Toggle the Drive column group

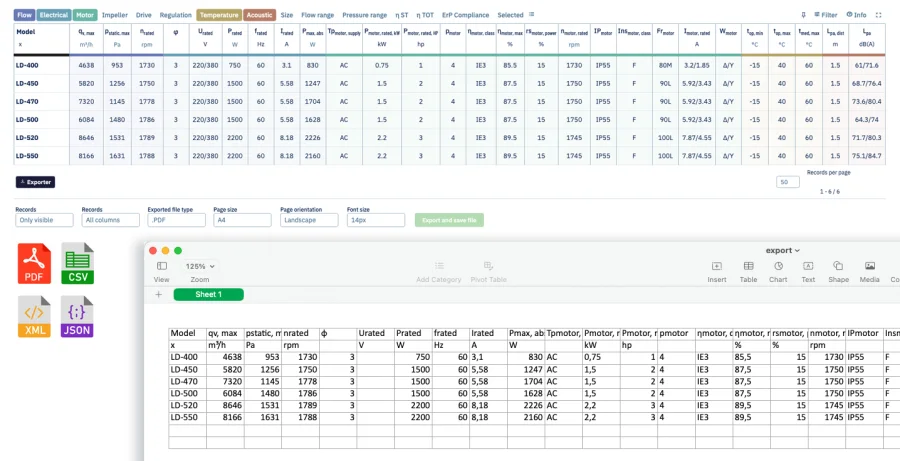click(x=143, y=15)
